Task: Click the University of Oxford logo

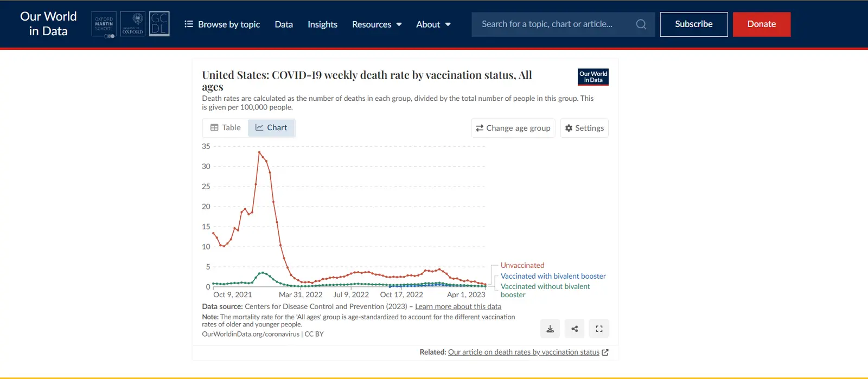Action: click(132, 24)
